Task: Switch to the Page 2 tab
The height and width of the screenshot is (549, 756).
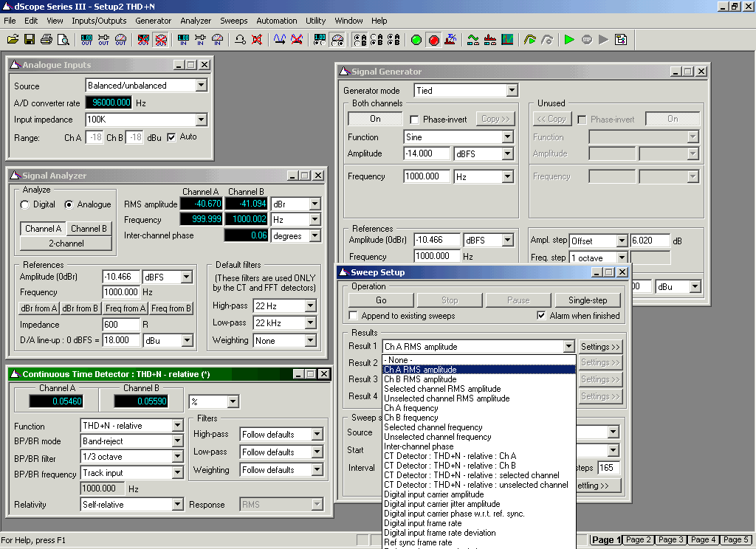Action: 639,540
